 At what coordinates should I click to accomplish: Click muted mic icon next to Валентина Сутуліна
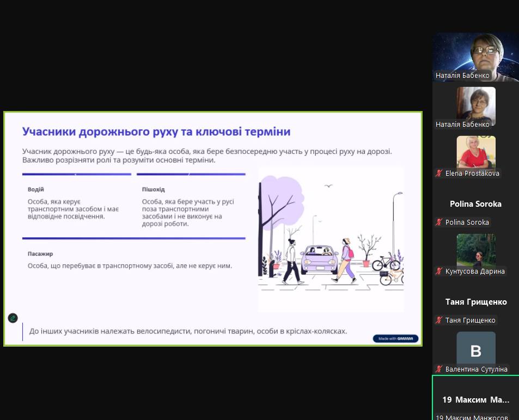pos(439,369)
